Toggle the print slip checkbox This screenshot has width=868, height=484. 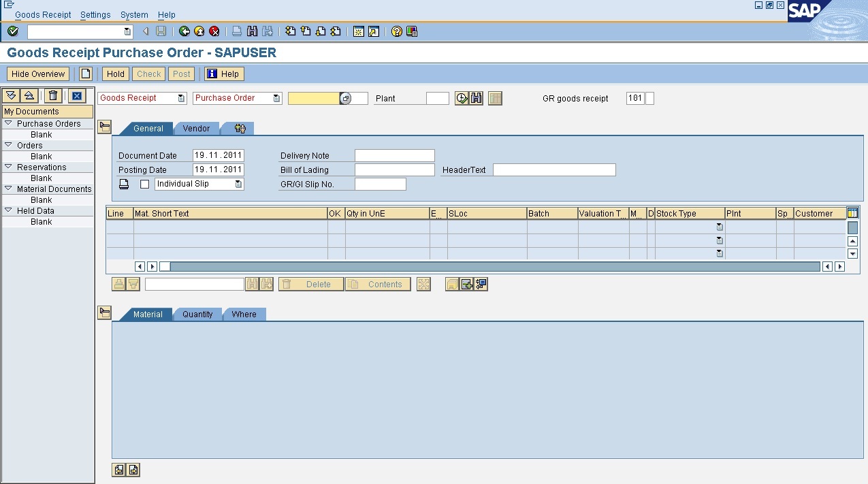pyautogui.click(x=144, y=184)
